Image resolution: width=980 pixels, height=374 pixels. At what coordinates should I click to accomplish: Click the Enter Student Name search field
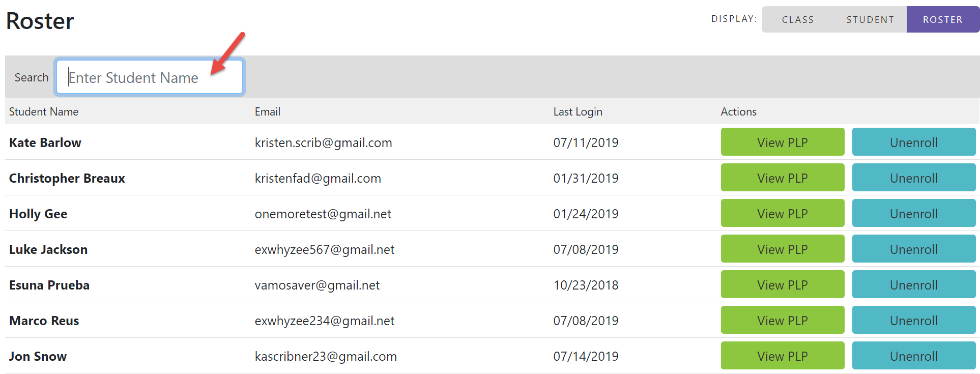[149, 77]
